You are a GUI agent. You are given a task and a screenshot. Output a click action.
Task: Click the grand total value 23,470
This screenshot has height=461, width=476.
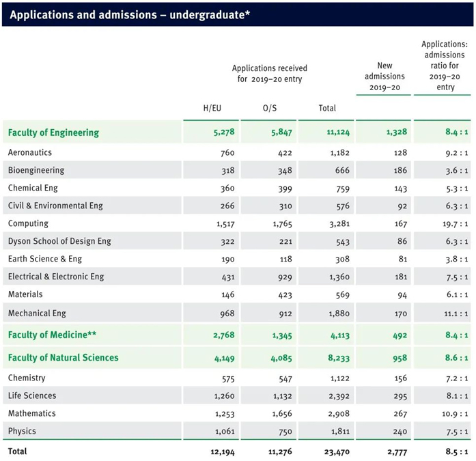[x=335, y=452]
